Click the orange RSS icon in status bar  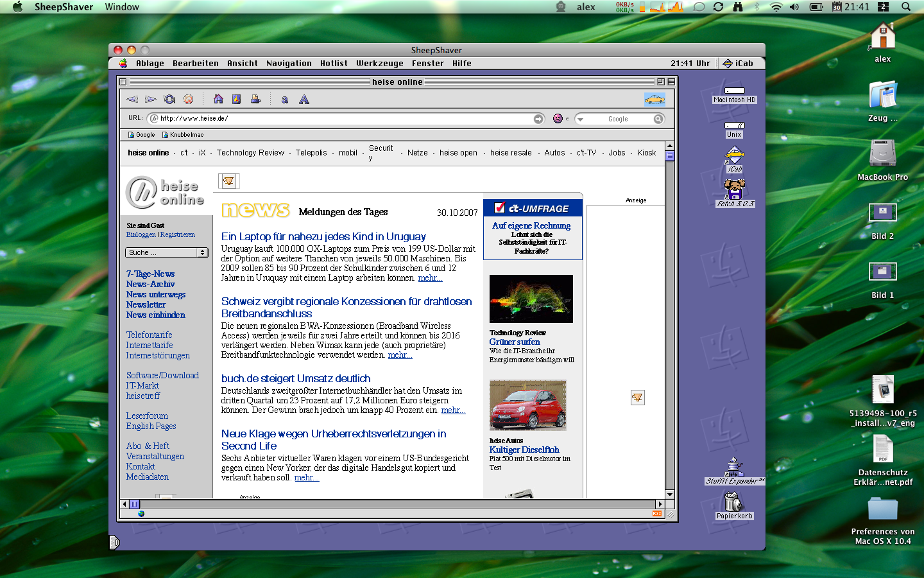pyautogui.click(x=656, y=514)
